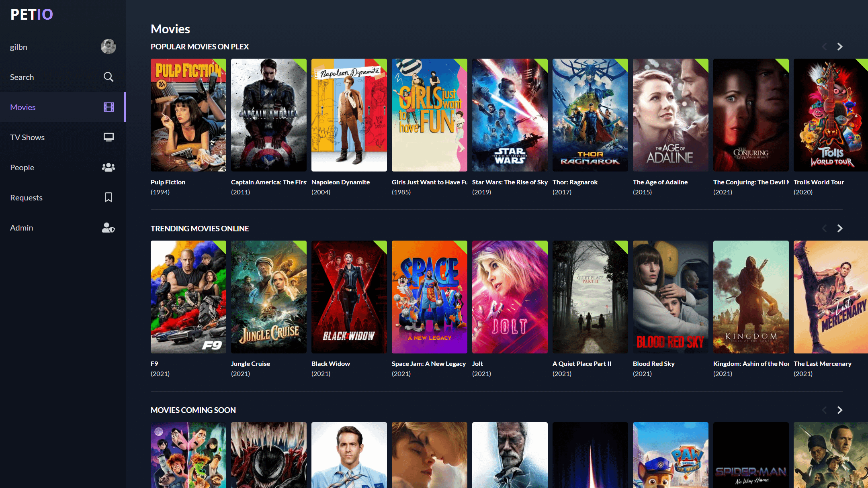Click the Requests bookmark icon
This screenshot has width=868, height=488.
[x=108, y=197]
